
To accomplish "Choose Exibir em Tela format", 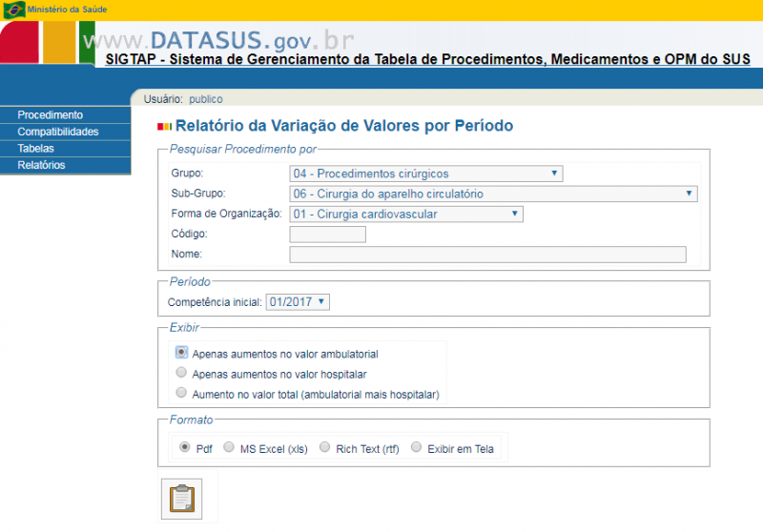I will click(x=416, y=446).
